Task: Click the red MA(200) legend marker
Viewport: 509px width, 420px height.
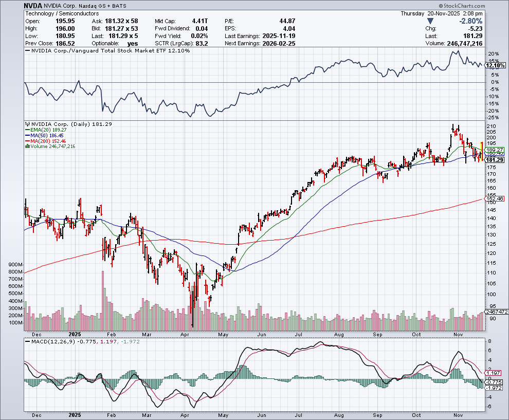Action: click(27, 141)
